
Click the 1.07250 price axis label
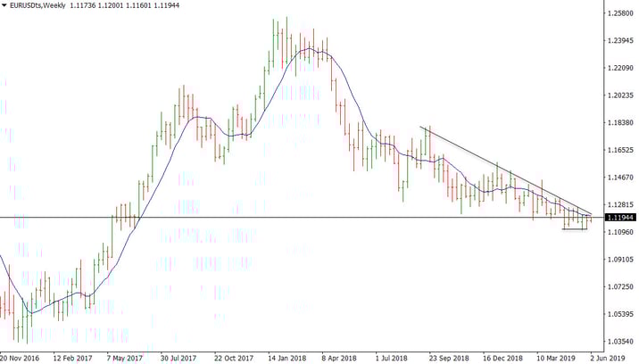click(620, 286)
